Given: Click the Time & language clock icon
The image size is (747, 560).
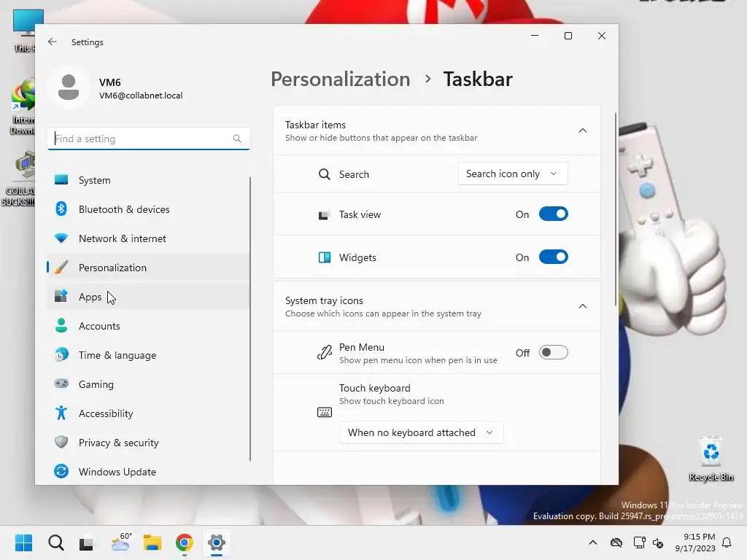Looking at the screenshot, I should [61, 355].
